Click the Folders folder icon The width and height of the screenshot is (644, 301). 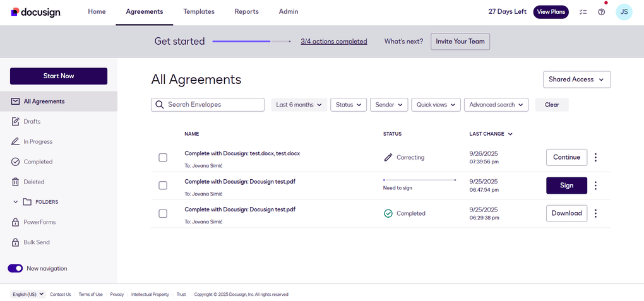(27, 202)
